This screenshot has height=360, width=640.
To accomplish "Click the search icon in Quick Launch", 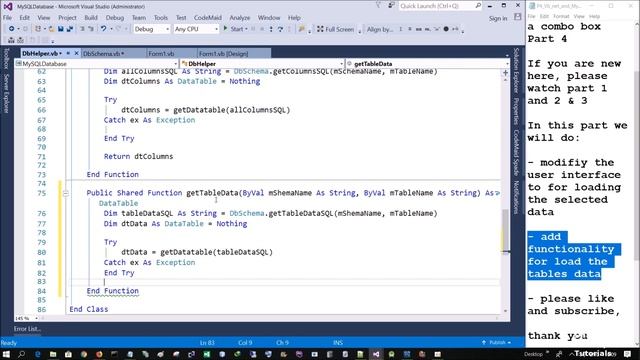I will pos(478,6).
